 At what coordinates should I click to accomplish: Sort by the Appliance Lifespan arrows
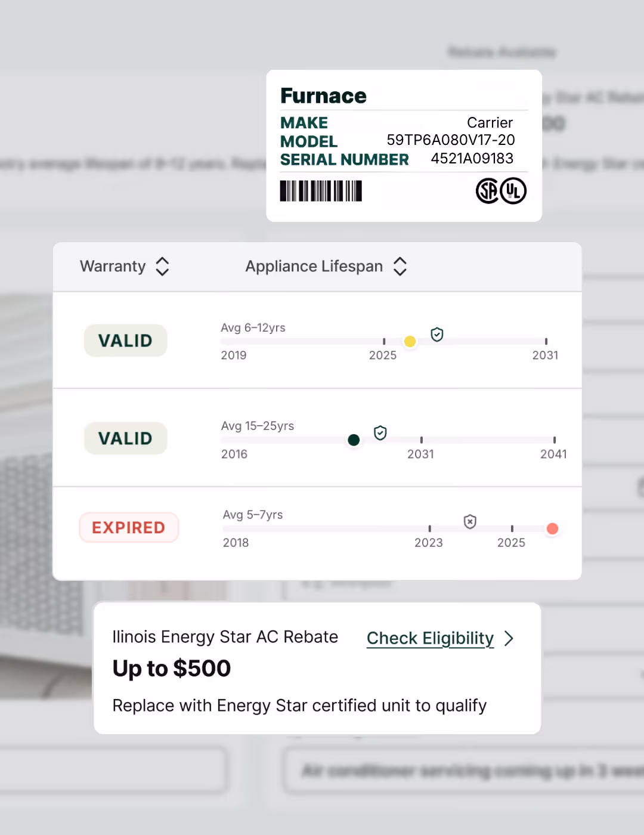400,267
